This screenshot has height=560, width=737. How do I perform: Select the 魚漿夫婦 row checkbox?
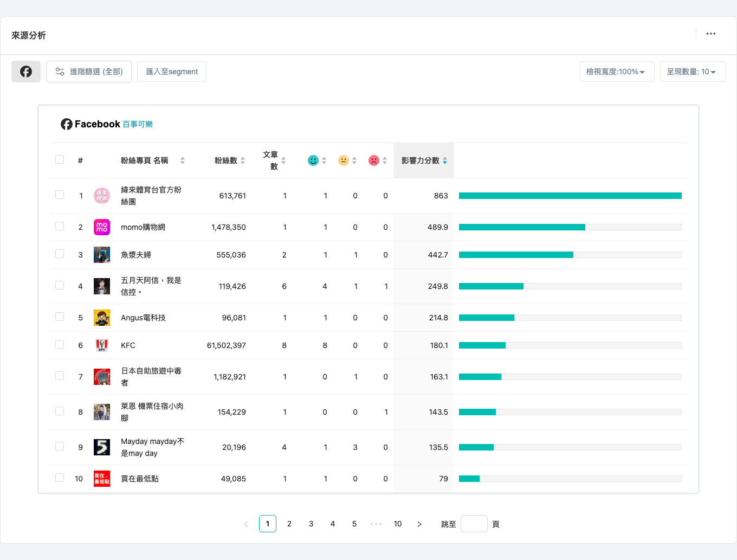click(60, 254)
